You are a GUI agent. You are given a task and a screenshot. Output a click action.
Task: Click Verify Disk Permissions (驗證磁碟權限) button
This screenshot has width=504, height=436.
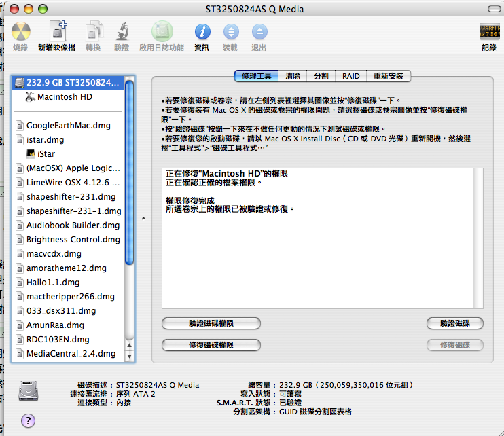211,323
